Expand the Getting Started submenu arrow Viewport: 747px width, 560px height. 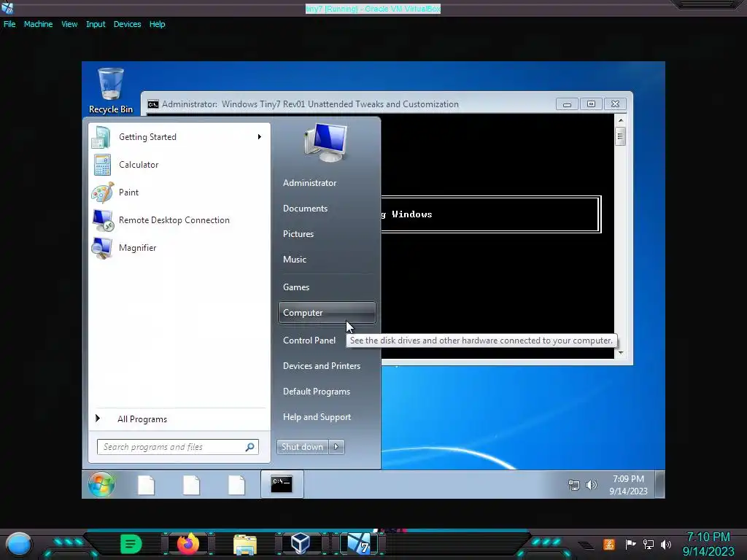click(x=260, y=136)
